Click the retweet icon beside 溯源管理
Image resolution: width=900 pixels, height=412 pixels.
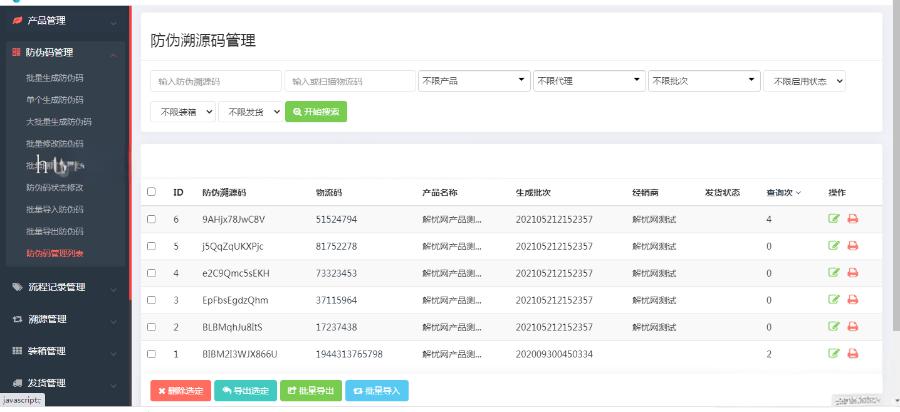[17, 319]
